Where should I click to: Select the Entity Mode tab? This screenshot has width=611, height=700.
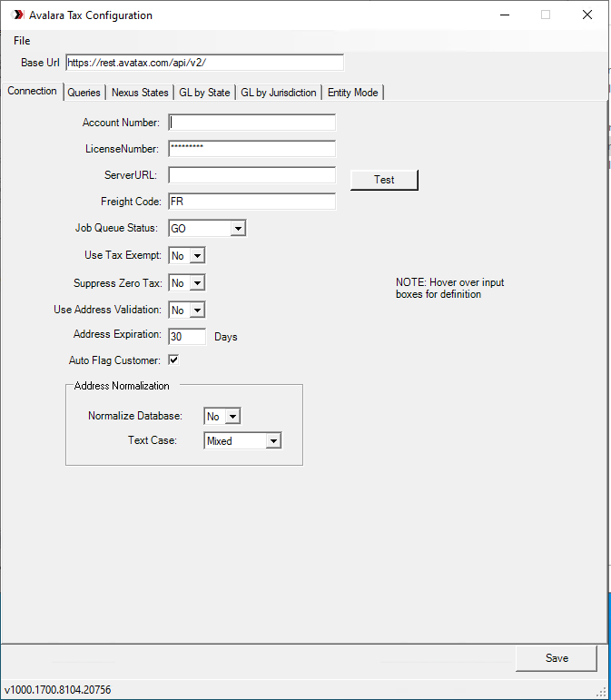click(x=352, y=93)
